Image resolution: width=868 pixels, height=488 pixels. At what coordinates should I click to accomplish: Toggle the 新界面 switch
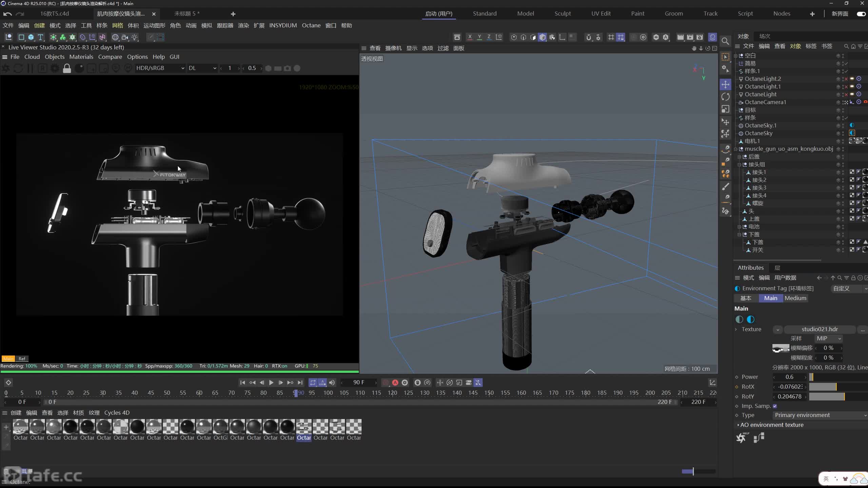(861, 14)
